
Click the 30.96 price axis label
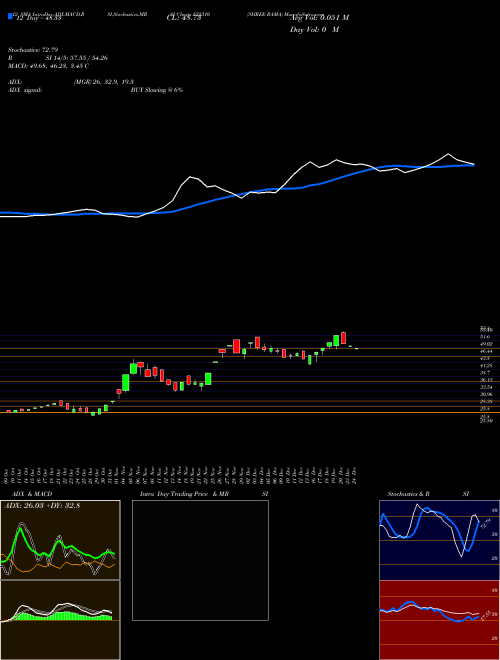point(486,394)
